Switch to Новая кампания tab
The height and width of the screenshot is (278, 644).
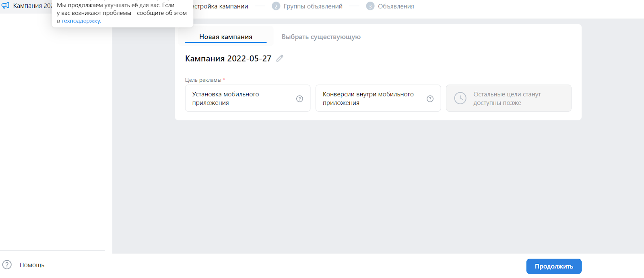[x=226, y=37]
